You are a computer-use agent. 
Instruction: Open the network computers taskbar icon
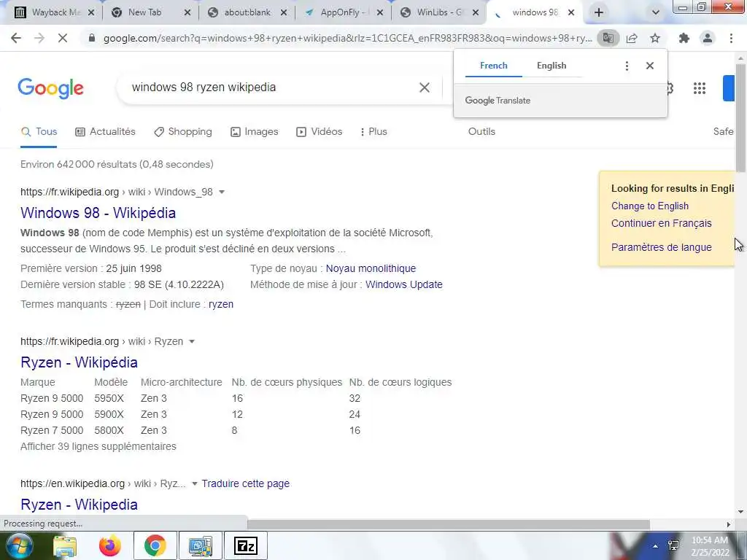[x=200, y=545]
